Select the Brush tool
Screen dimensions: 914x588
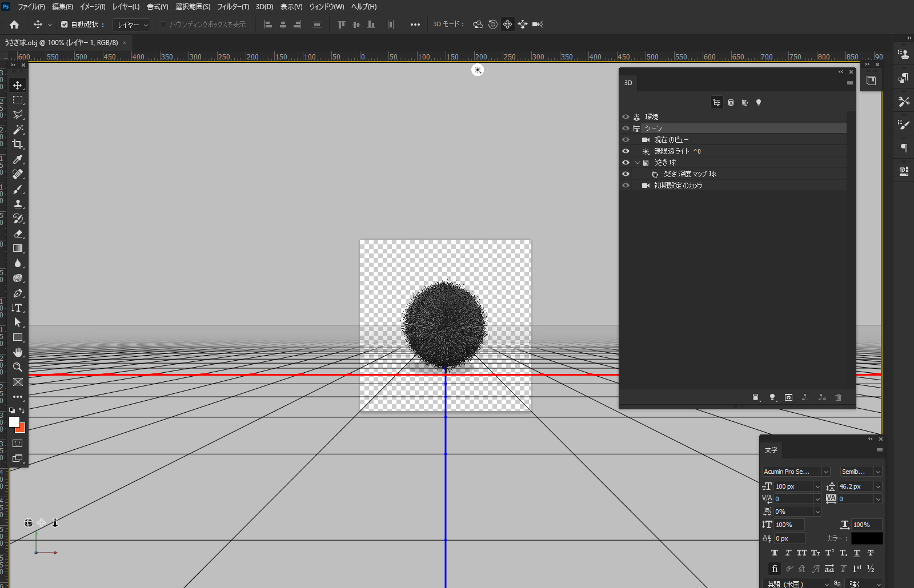(18, 189)
